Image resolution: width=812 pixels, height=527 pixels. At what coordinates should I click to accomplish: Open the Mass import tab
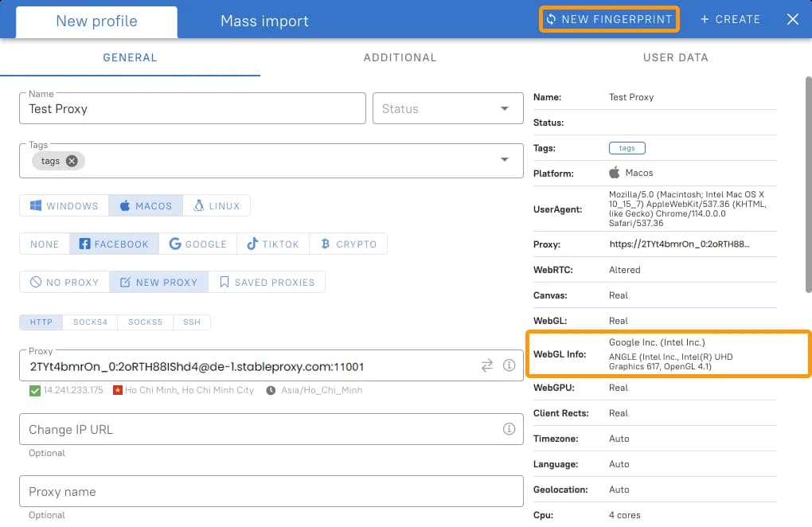pyautogui.click(x=264, y=21)
